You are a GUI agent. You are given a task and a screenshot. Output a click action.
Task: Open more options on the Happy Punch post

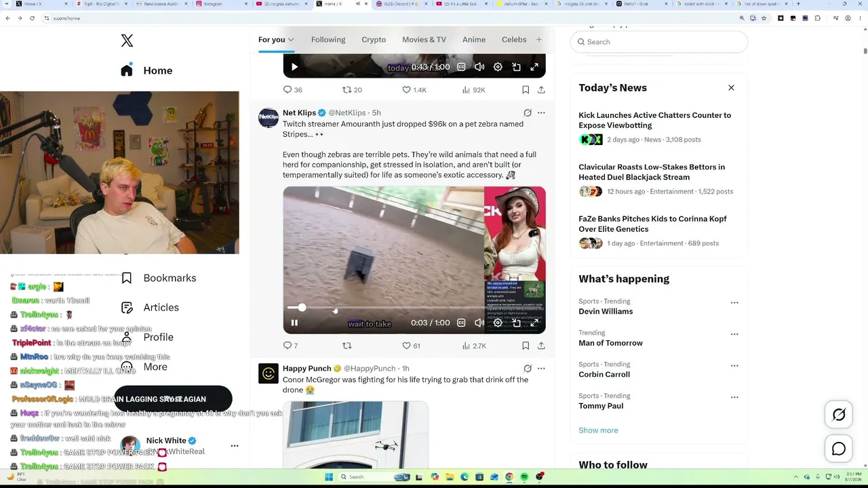click(x=541, y=369)
